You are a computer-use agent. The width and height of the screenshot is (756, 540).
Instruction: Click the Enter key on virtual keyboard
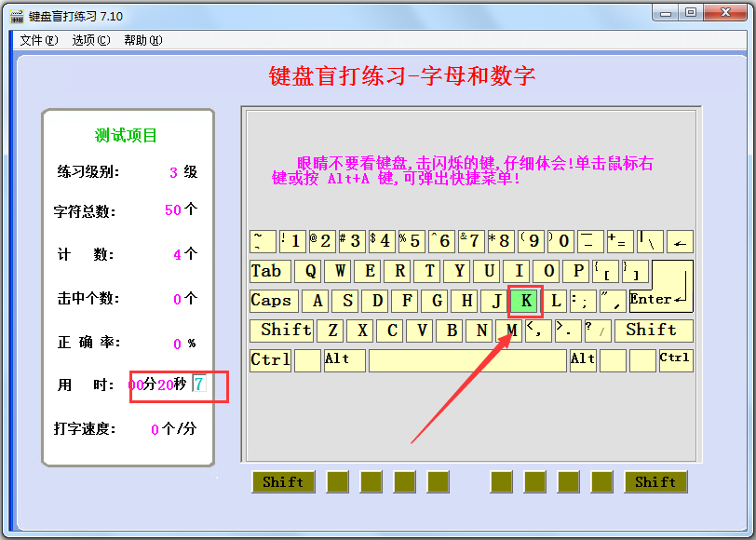661,287
